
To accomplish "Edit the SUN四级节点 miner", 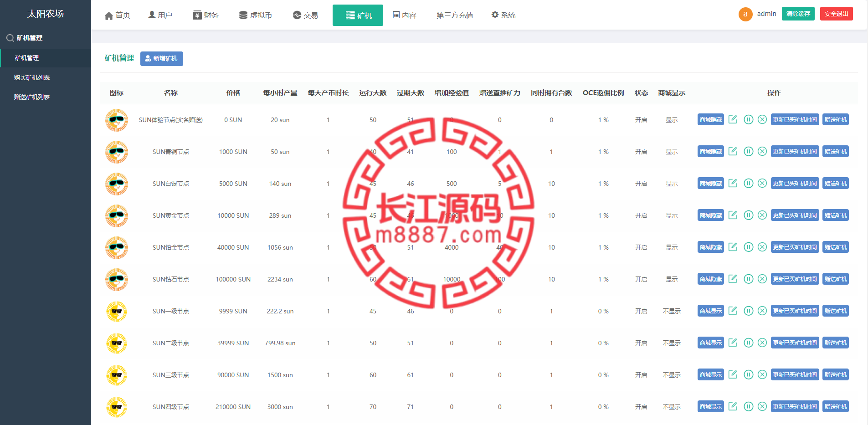I will coord(733,406).
